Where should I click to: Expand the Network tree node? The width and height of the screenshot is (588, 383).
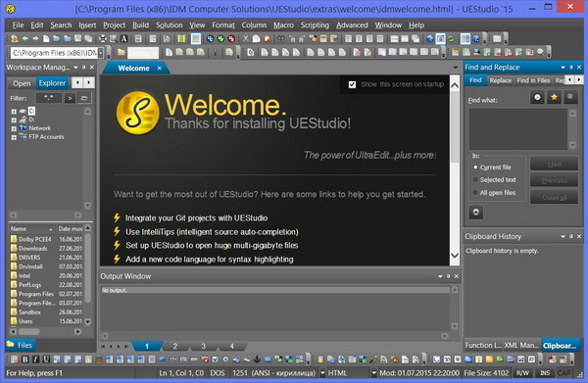pos(14,129)
